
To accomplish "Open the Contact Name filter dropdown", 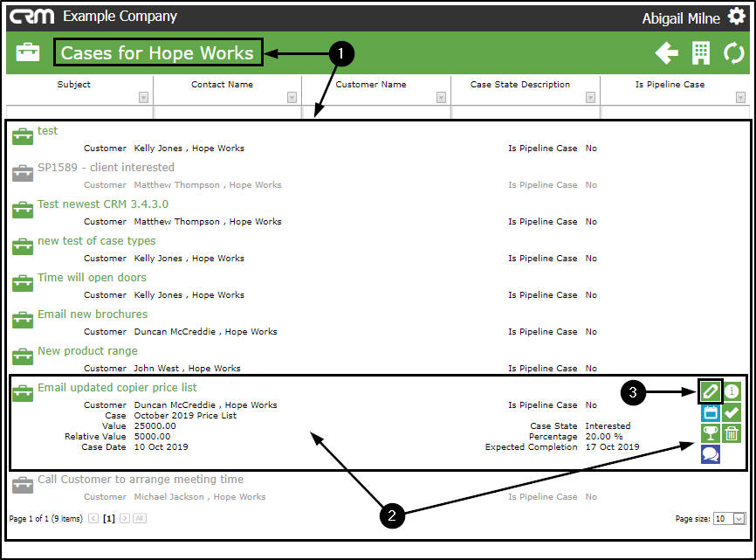I will tap(292, 98).
